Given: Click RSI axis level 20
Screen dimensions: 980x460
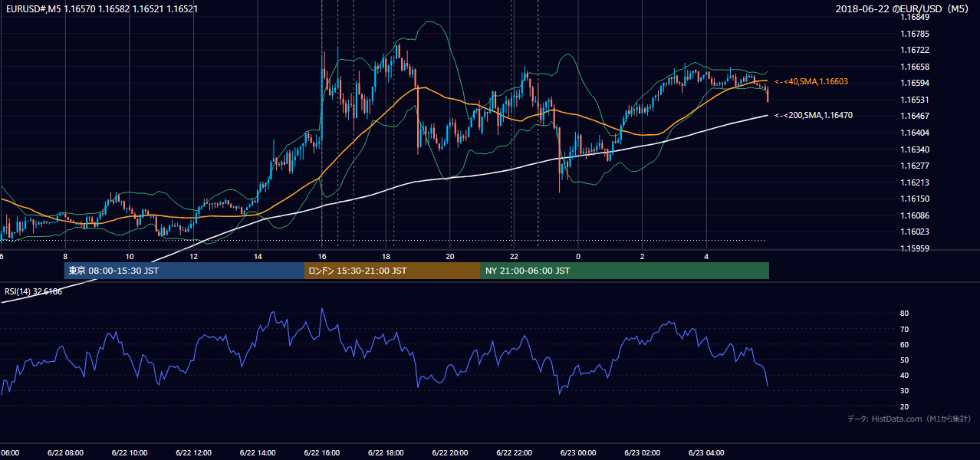Looking at the screenshot, I should click(905, 406).
